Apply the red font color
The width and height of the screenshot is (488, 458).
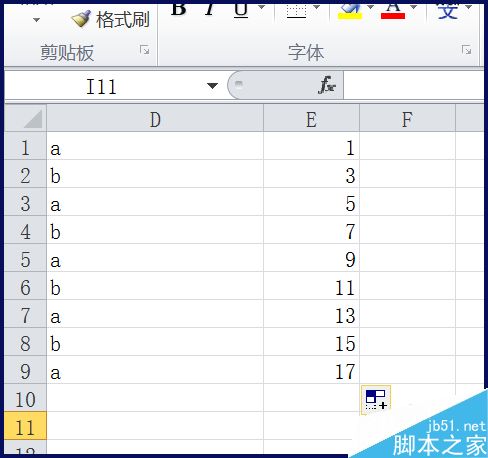click(x=393, y=11)
